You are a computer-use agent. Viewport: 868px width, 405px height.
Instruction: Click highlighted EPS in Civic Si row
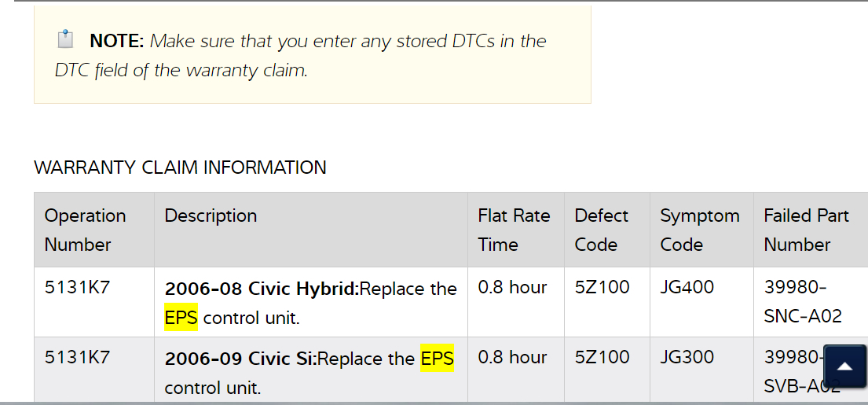coord(437,359)
